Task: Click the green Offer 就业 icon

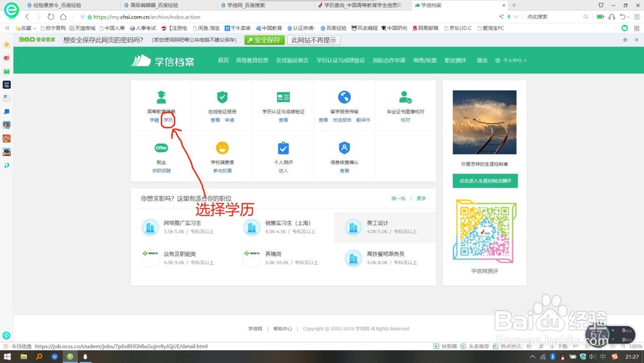Action: 161,148
